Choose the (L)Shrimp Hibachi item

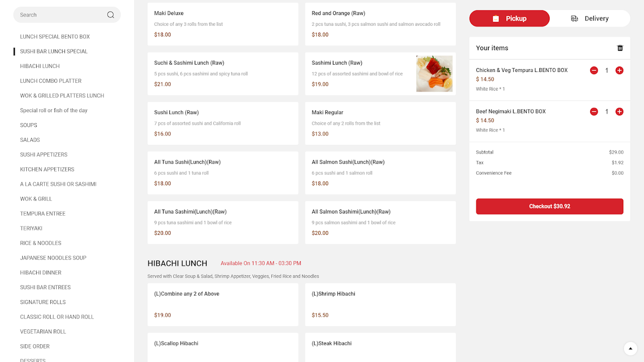point(380,305)
